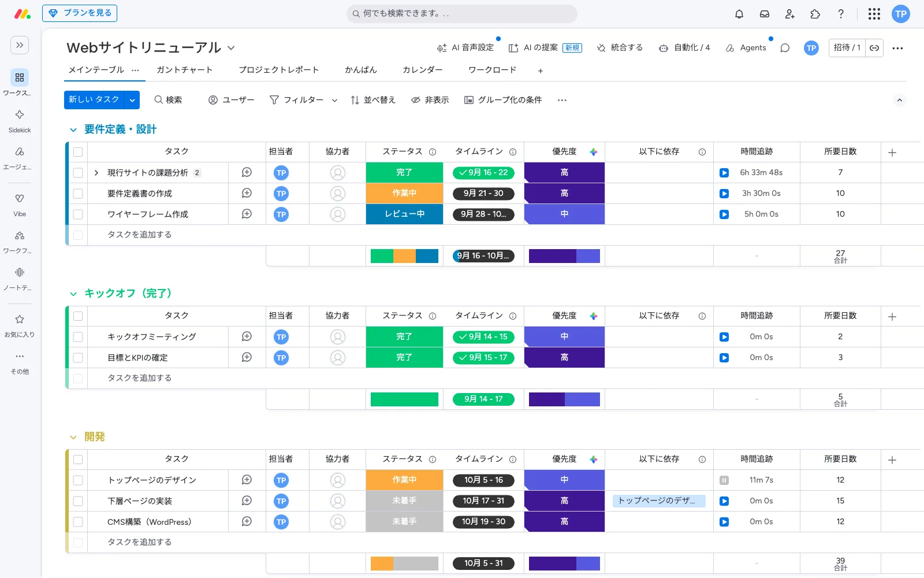Screen dimensions: 924x578
Task: Open board discussion speech bubble icon
Action: click(785, 48)
